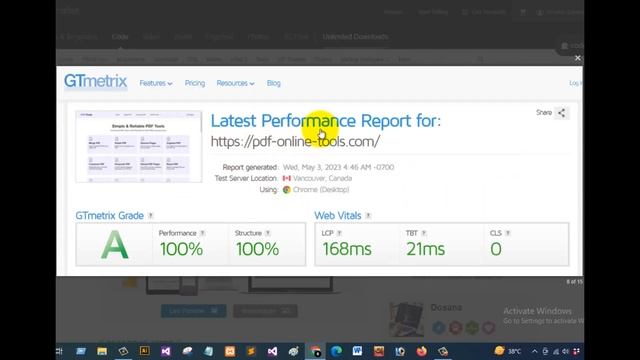Close the lightbox with the X button
The height and width of the screenshot is (360, 640).
click(578, 58)
